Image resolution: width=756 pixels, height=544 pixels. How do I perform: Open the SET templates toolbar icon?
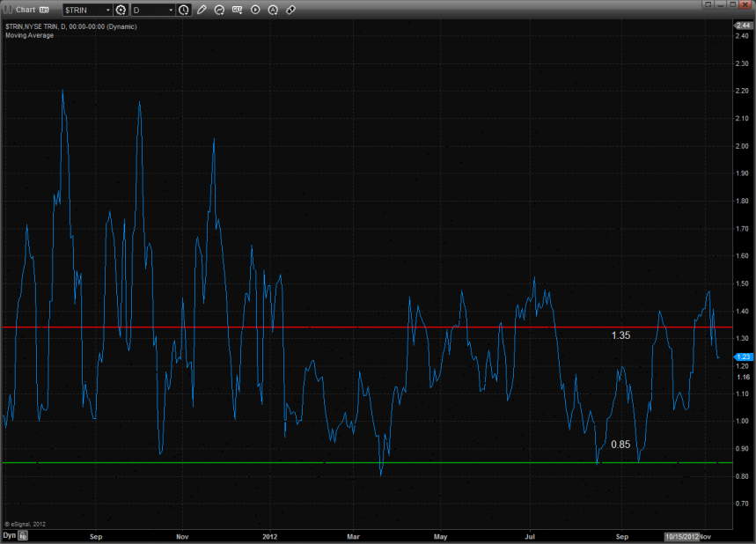tap(238, 10)
